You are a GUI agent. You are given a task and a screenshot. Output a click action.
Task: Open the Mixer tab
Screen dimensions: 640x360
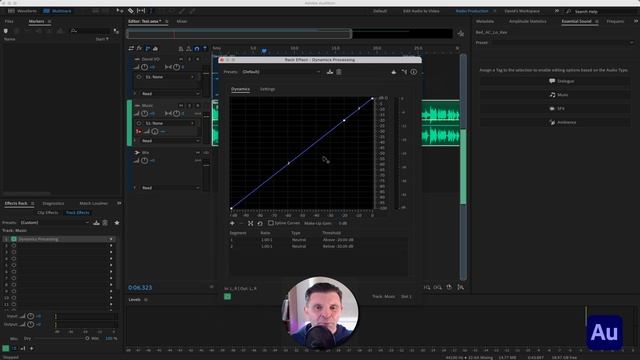pos(182,21)
